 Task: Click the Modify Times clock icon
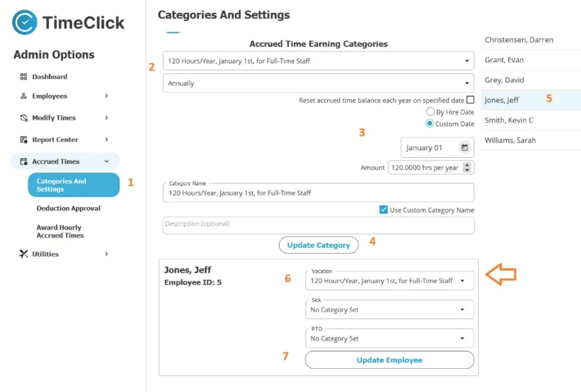tap(23, 118)
